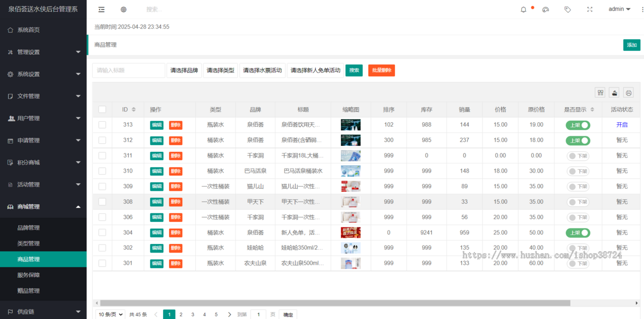Image resolution: width=644 pixels, height=319 pixels.
Task: Go to page 2 in pagination
Action: click(181, 315)
